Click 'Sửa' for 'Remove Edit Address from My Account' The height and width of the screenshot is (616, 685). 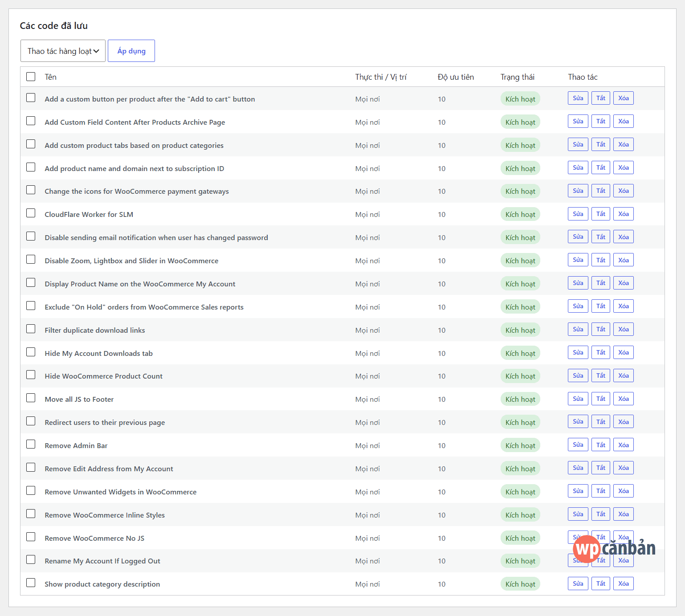[x=578, y=468]
